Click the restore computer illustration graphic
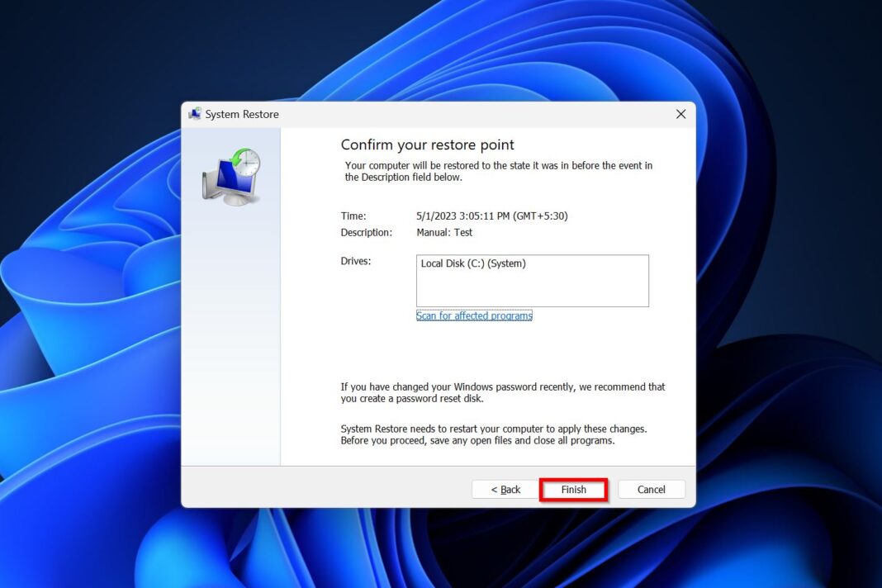Viewport: 882px width, 588px height. coord(231,173)
